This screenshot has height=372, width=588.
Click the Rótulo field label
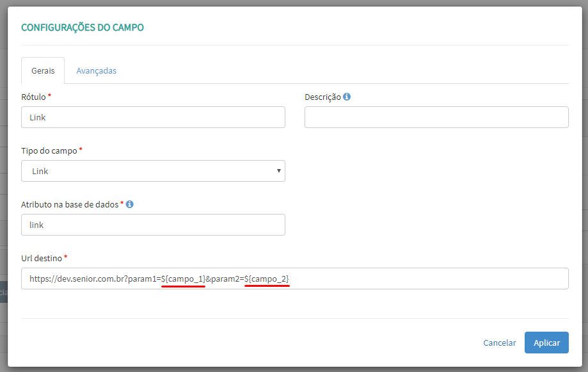point(33,97)
